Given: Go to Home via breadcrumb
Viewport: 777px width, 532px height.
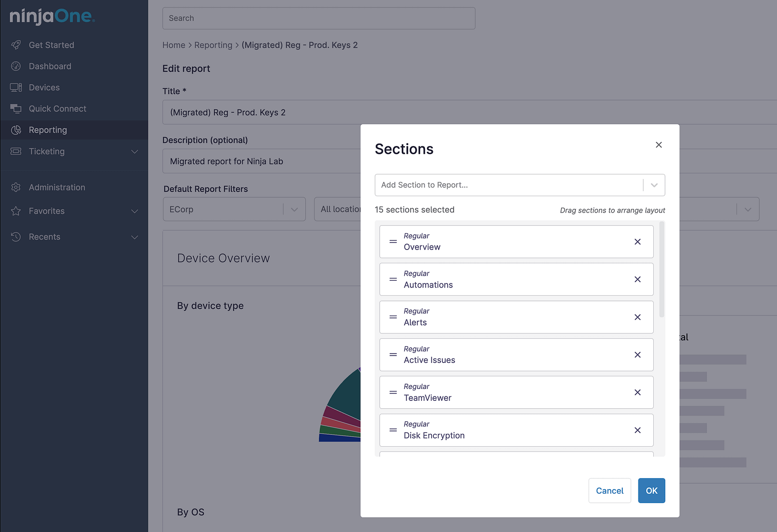Looking at the screenshot, I should tap(174, 45).
